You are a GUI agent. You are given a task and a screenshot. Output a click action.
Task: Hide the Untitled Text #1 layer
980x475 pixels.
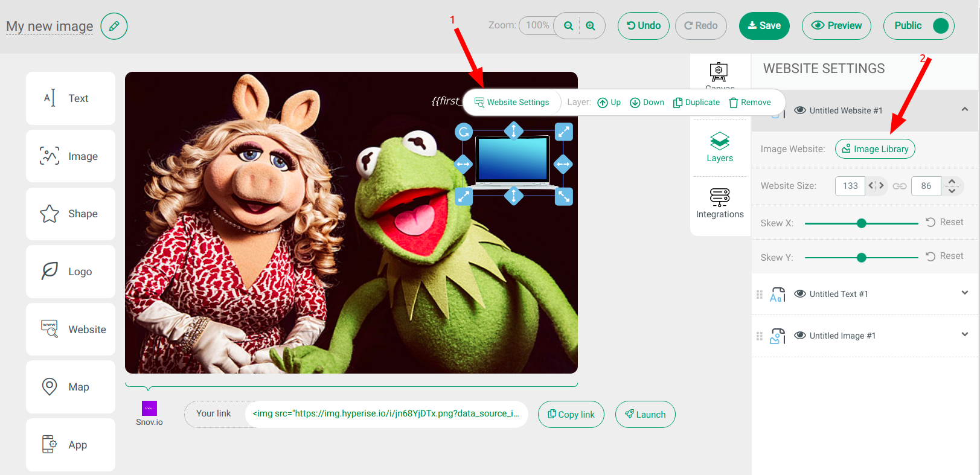point(800,294)
